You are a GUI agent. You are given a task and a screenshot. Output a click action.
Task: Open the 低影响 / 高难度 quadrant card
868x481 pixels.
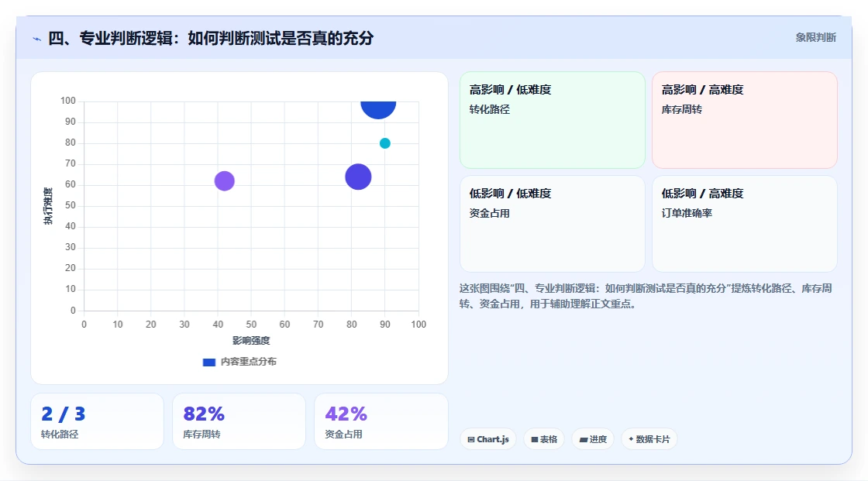click(x=745, y=224)
